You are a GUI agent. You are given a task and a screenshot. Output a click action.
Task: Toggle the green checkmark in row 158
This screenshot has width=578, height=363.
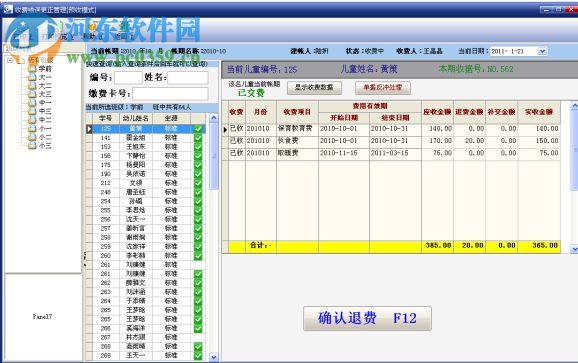[198, 156]
